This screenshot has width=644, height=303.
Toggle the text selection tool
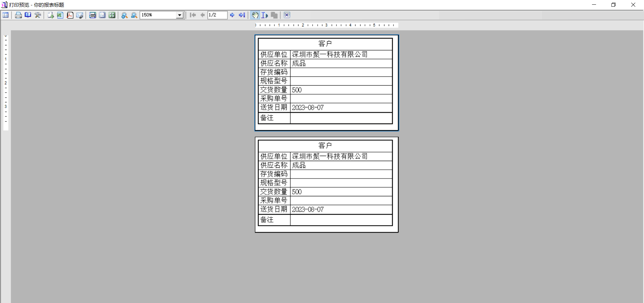265,15
